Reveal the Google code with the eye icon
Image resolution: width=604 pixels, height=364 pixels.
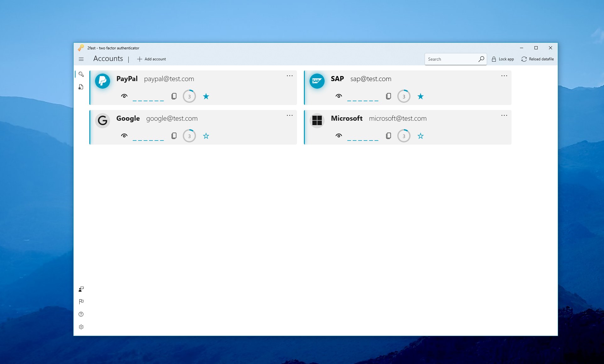[x=124, y=136]
